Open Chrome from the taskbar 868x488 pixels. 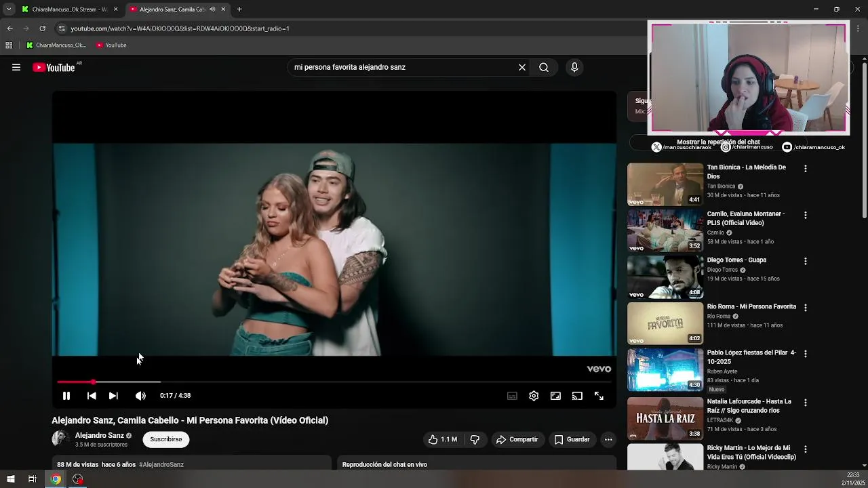(56, 479)
